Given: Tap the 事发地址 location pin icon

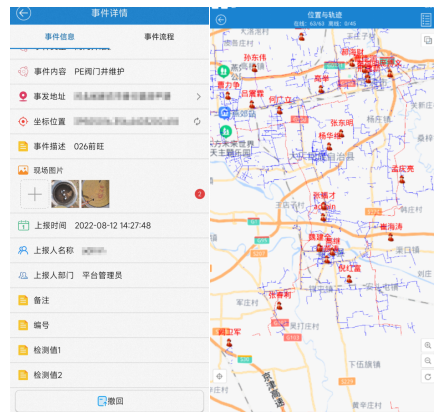Looking at the screenshot, I should click(23, 97).
